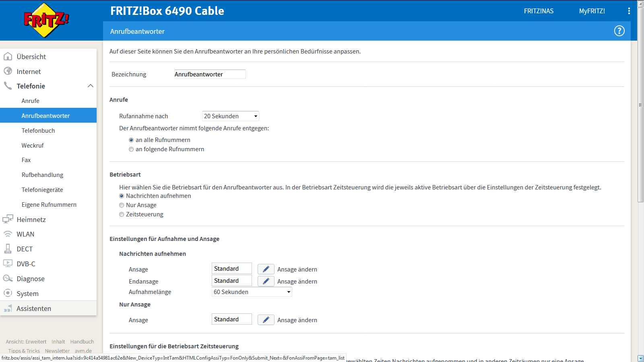
Task: Click the Heimnetz network icon
Action: point(8,219)
